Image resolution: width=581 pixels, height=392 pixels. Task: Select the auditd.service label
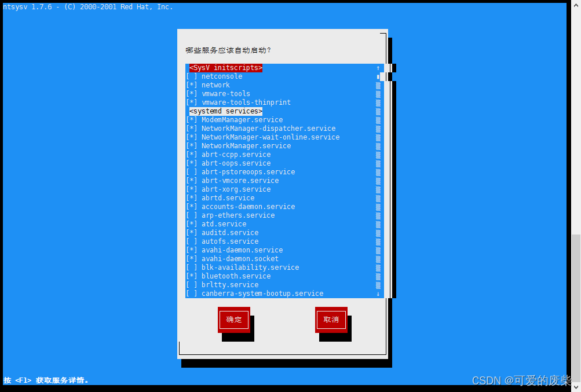click(230, 233)
